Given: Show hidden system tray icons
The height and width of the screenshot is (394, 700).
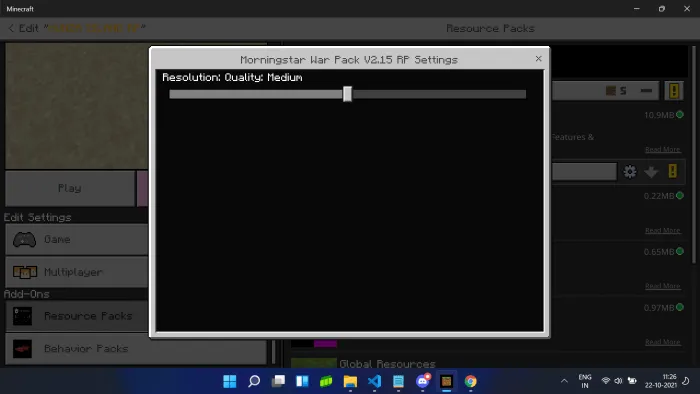Looking at the screenshot, I should coord(564,381).
